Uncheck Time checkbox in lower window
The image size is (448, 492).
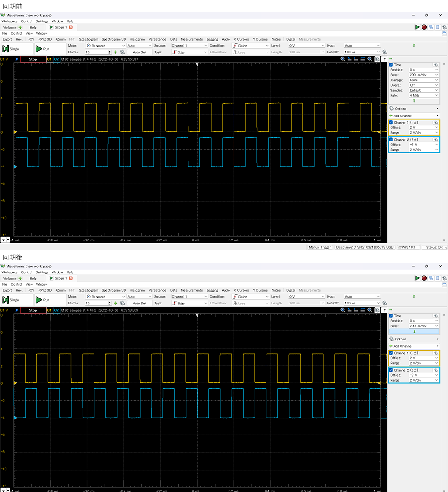pos(391,316)
